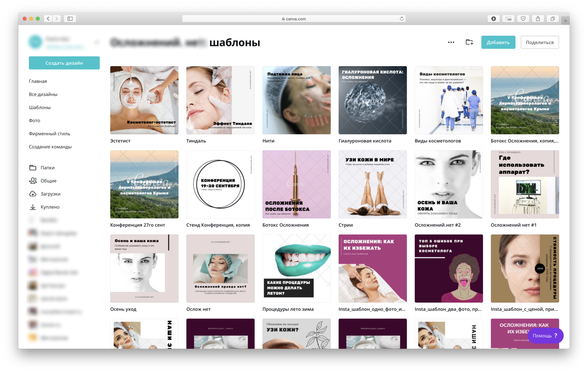
Task: Click Осень уход title text
Action: point(123,309)
